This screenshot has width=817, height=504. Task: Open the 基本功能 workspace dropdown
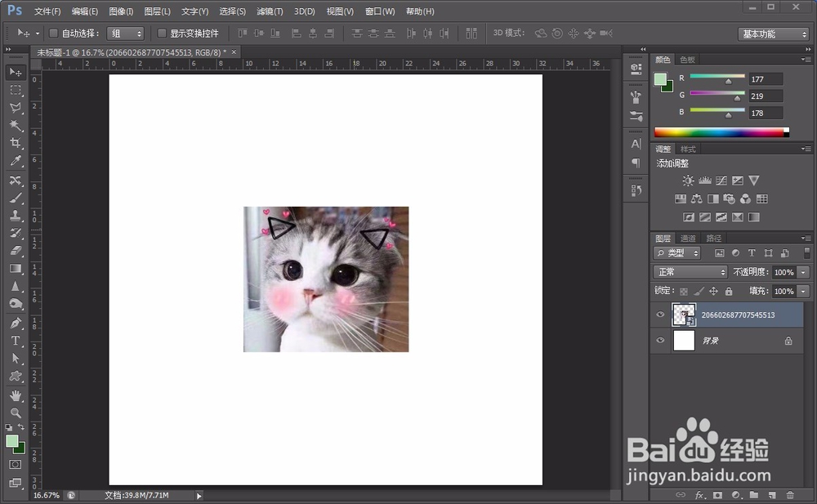pyautogui.click(x=773, y=33)
